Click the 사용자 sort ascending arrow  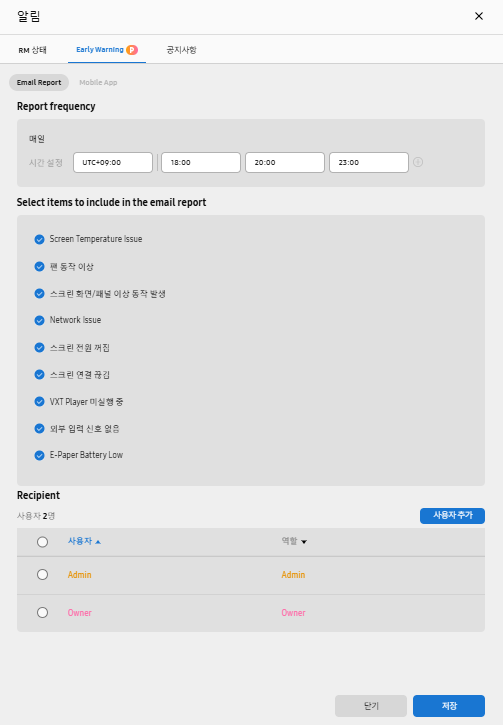click(98, 541)
